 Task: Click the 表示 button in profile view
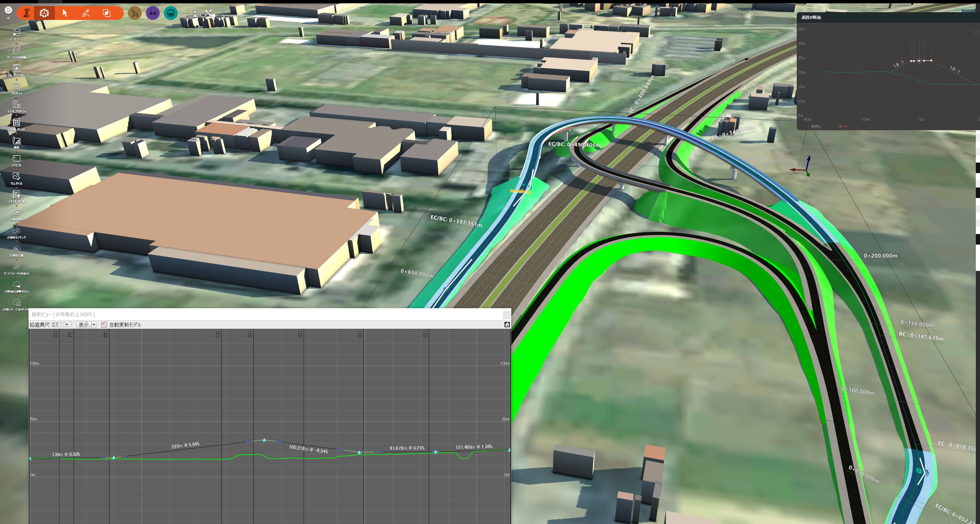click(84, 325)
